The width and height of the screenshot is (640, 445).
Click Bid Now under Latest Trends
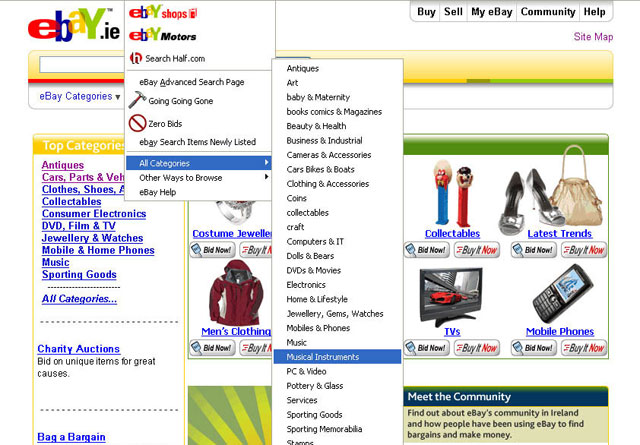(x=534, y=250)
